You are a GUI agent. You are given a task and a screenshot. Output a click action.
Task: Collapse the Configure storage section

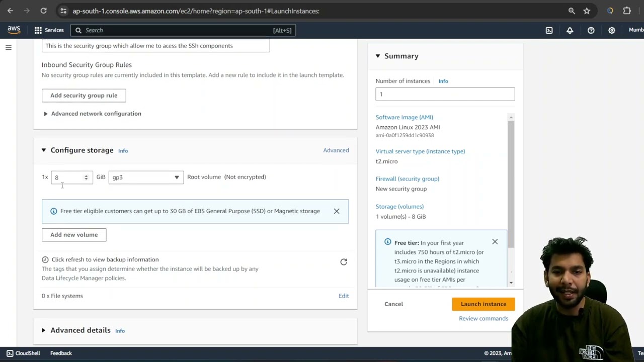(x=44, y=150)
